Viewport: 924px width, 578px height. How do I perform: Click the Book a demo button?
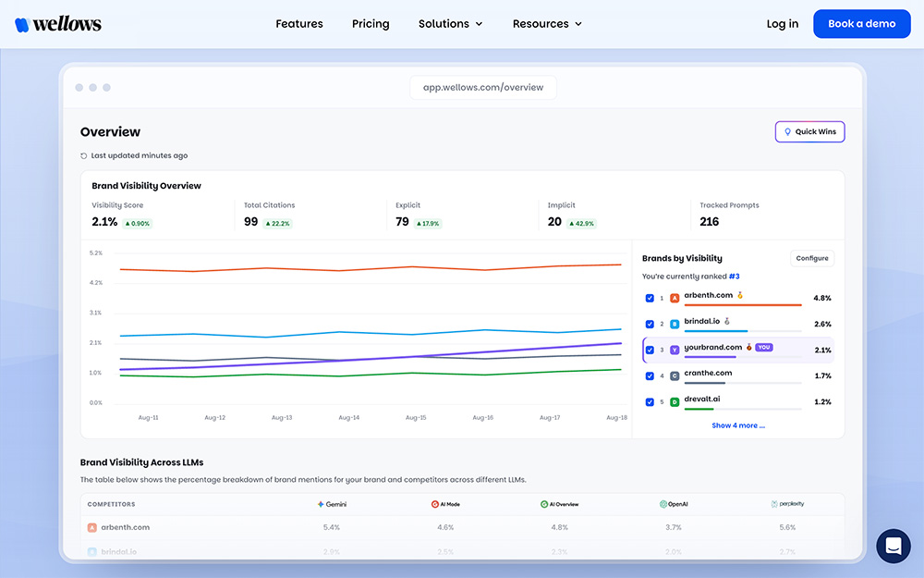pyautogui.click(x=861, y=24)
